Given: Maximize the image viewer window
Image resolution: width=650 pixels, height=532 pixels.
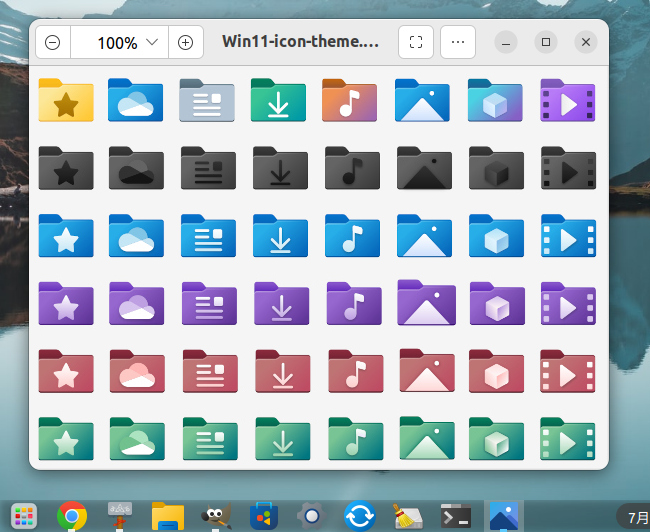Looking at the screenshot, I should pos(545,42).
